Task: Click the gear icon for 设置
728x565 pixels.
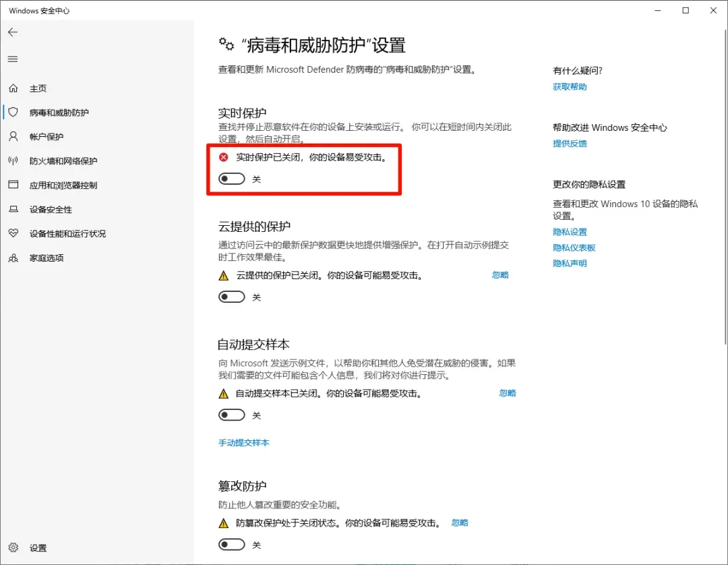Action: click(x=13, y=547)
